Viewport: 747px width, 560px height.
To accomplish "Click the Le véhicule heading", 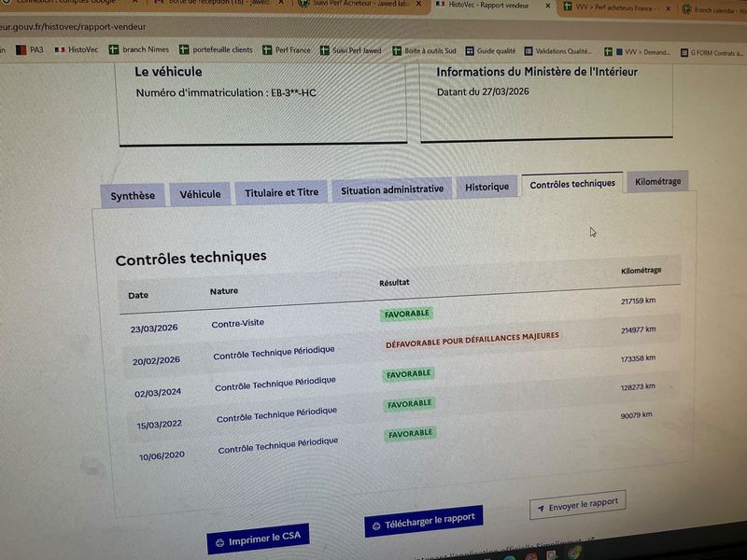I will point(168,72).
